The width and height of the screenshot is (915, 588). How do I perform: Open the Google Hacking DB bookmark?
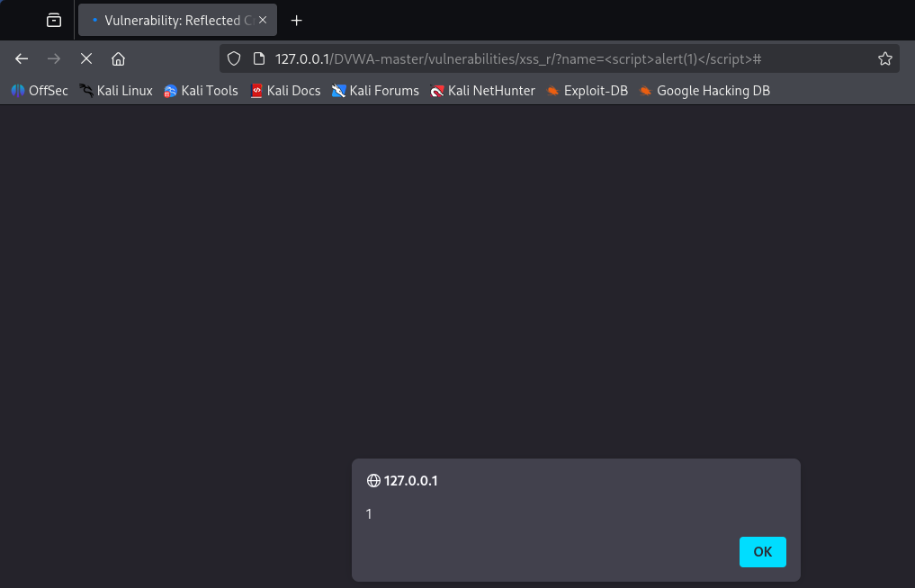click(x=705, y=91)
